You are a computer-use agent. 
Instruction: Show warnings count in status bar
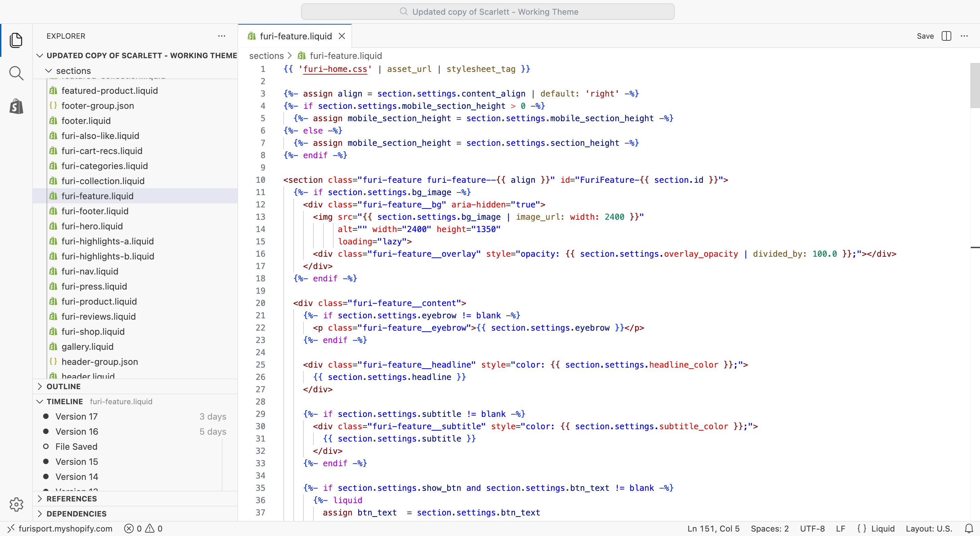(154, 528)
